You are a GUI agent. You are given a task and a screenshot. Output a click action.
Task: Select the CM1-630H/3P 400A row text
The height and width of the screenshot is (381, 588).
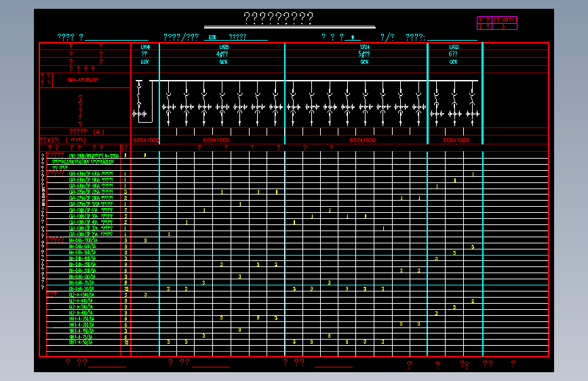[x=91, y=186]
